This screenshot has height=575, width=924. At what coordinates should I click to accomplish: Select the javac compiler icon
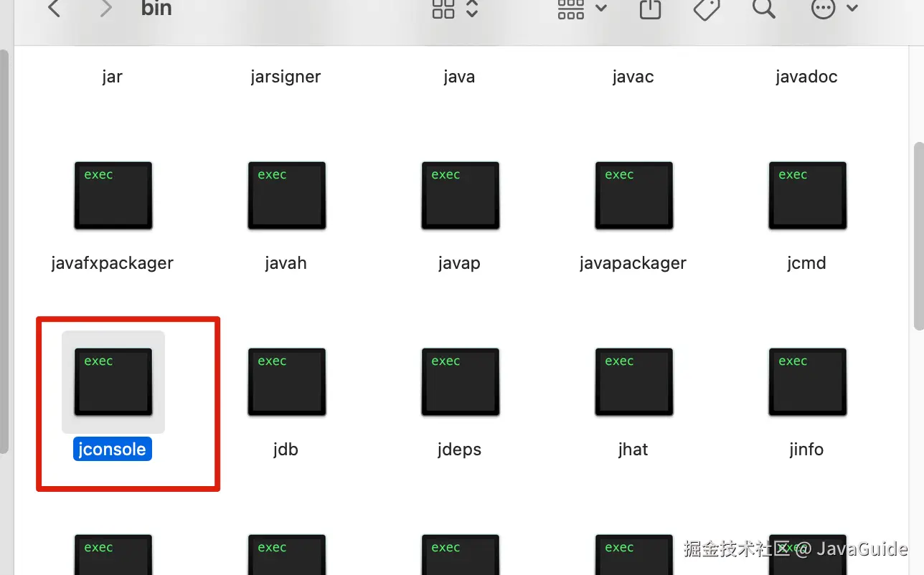pyautogui.click(x=633, y=77)
